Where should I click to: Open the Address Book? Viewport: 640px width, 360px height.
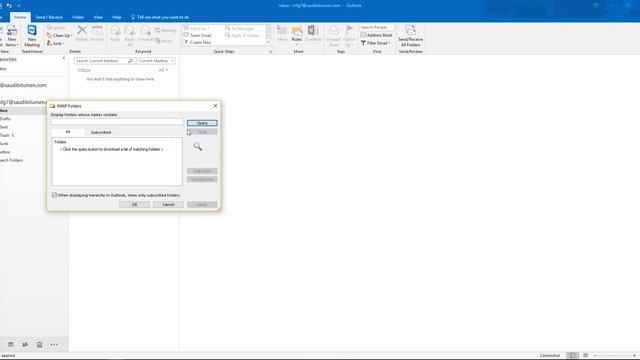376,35
